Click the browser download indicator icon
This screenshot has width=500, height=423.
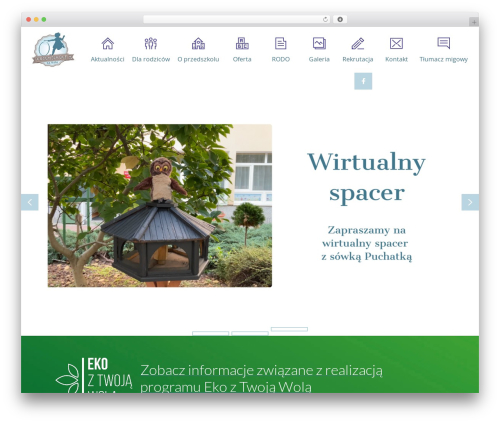point(340,19)
